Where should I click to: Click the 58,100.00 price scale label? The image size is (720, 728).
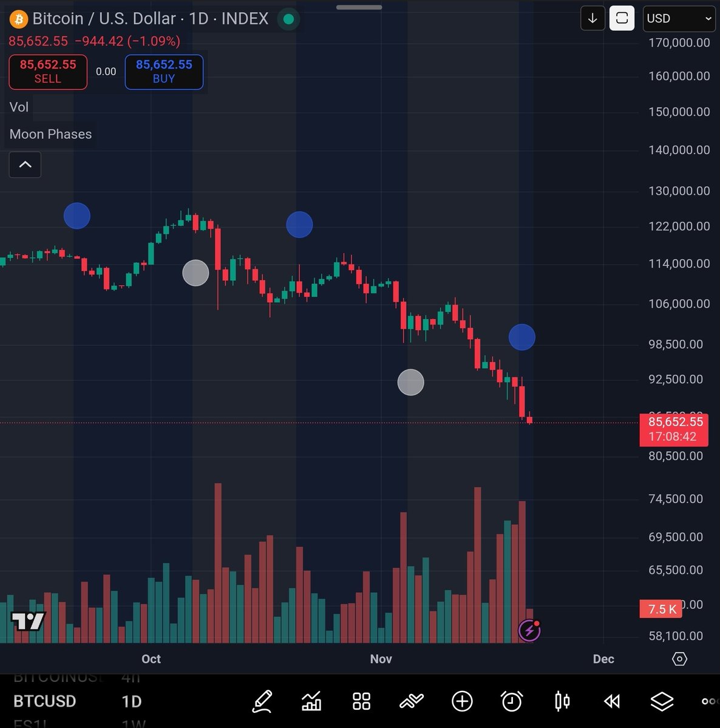(x=676, y=636)
